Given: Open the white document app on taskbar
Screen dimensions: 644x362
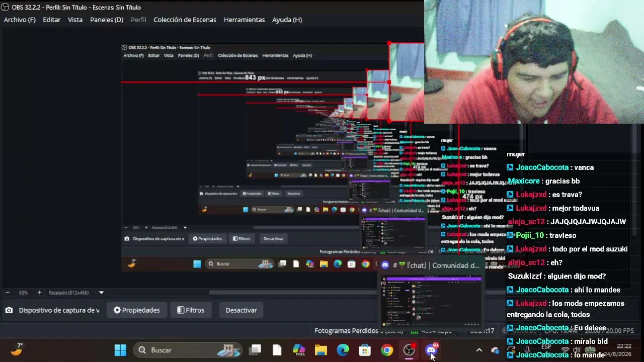Looking at the screenshot, I should [x=277, y=350].
